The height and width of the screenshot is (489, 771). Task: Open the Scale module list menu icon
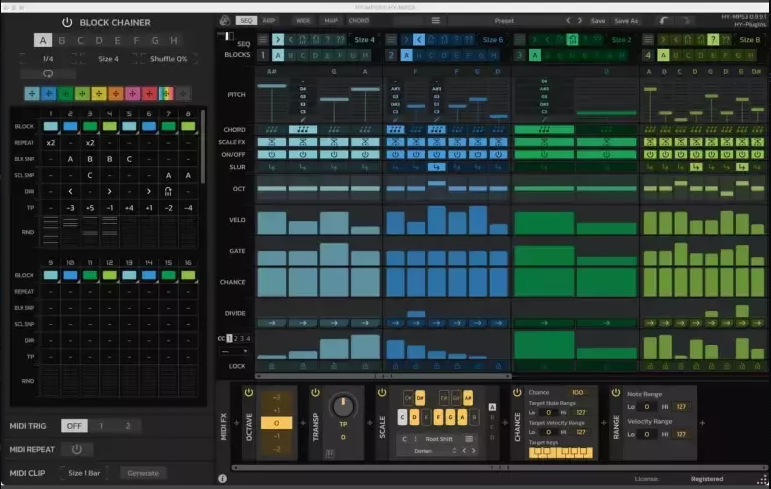click(x=469, y=439)
